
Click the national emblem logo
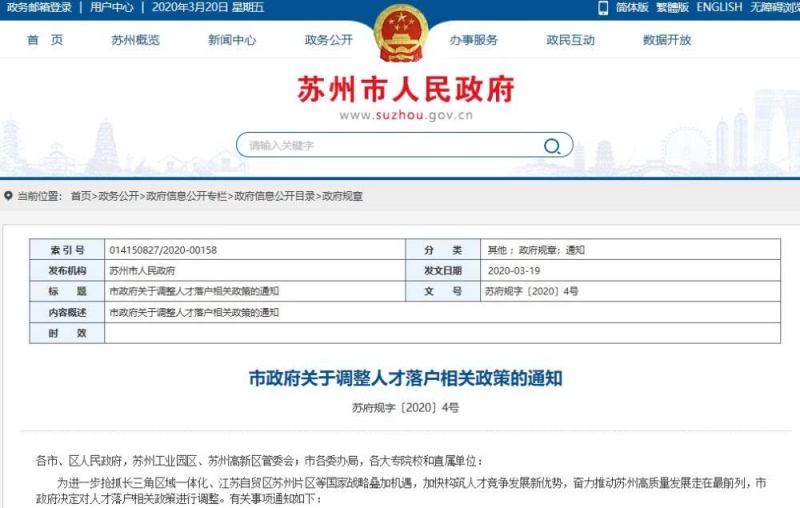coord(400,32)
